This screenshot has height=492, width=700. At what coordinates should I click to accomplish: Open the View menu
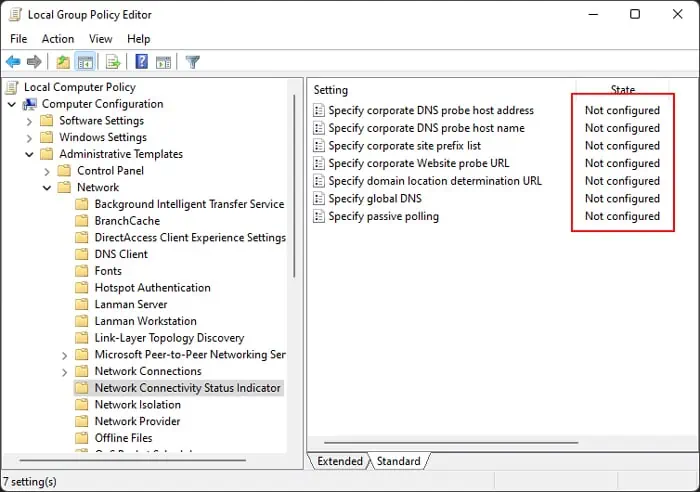(x=100, y=39)
